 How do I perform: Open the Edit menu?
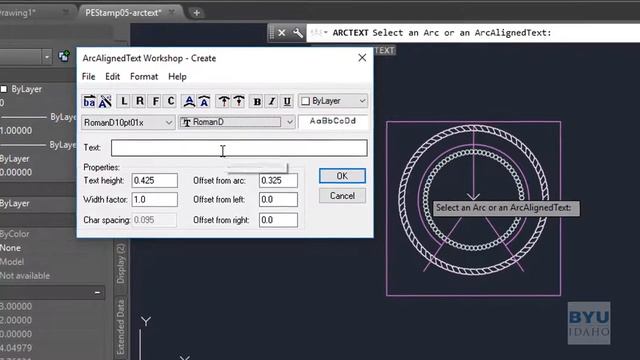(x=112, y=77)
